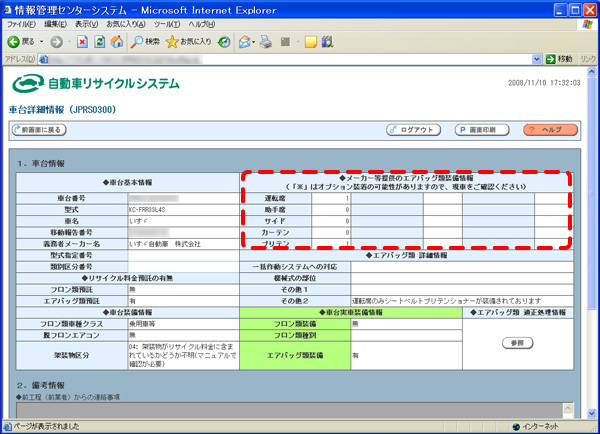600x434 pixels.
Task: Click the Refresh page icon
Action: [100, 42]
